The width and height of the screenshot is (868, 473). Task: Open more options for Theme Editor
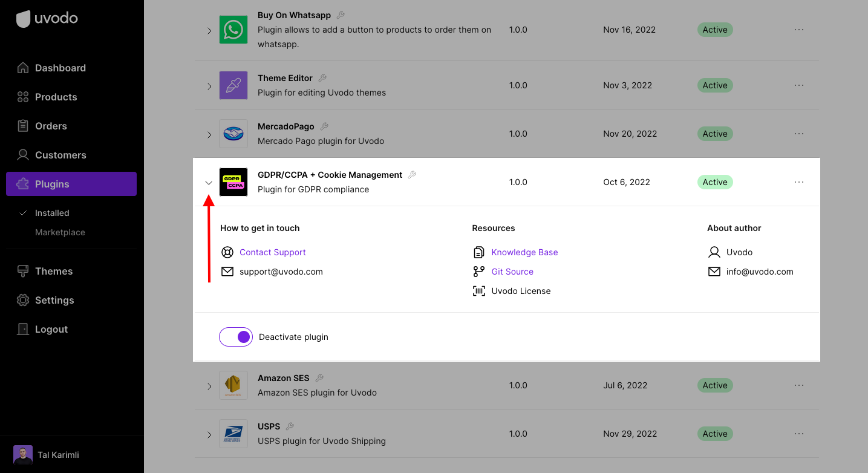[x=799, y=85]
